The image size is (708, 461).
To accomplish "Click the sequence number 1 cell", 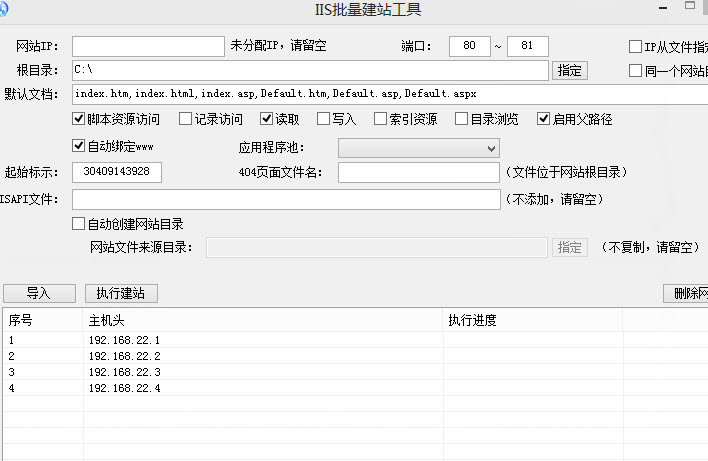I will click(x=43, y=340).
